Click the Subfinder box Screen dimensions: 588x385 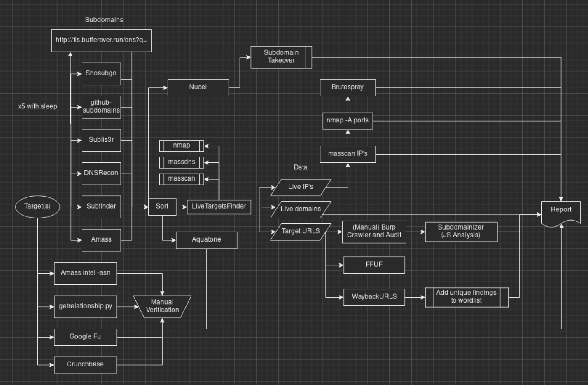tap(101, 207)
